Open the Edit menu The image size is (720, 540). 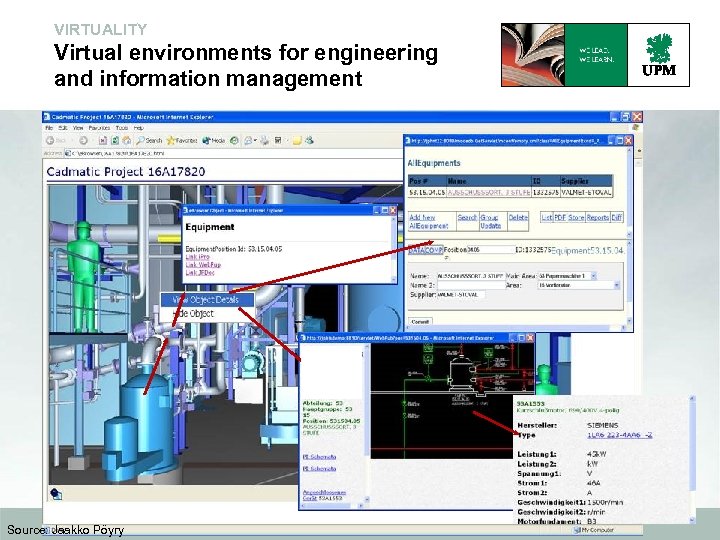(x=63, y=128)
